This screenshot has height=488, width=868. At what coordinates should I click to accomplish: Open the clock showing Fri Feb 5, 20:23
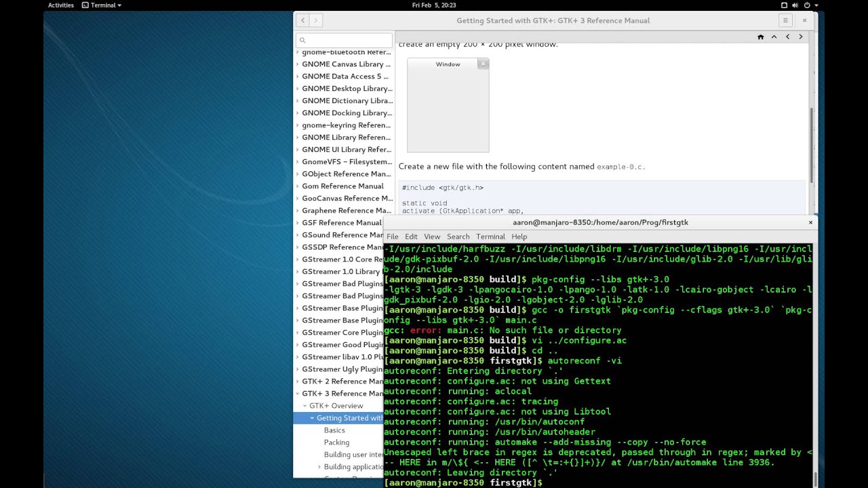(x=434, y=5)
